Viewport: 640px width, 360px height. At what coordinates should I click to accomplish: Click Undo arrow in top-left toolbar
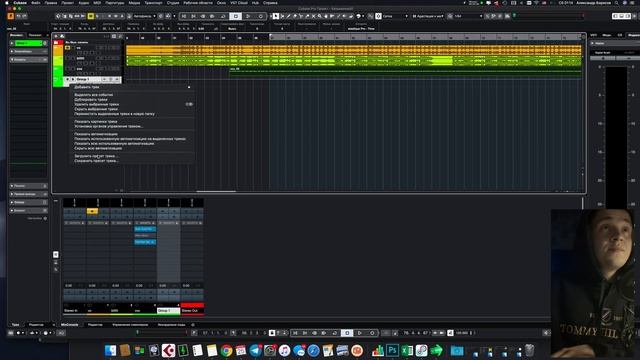(18, 16)
